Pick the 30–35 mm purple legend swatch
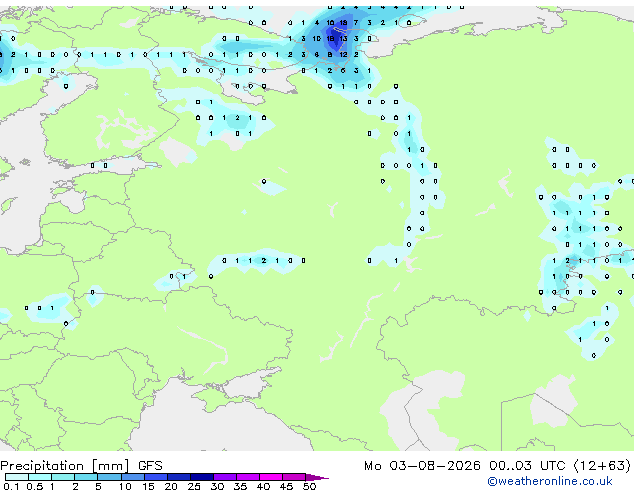The height and width of the screenshot is (490, 634). [x=225, y=477]
